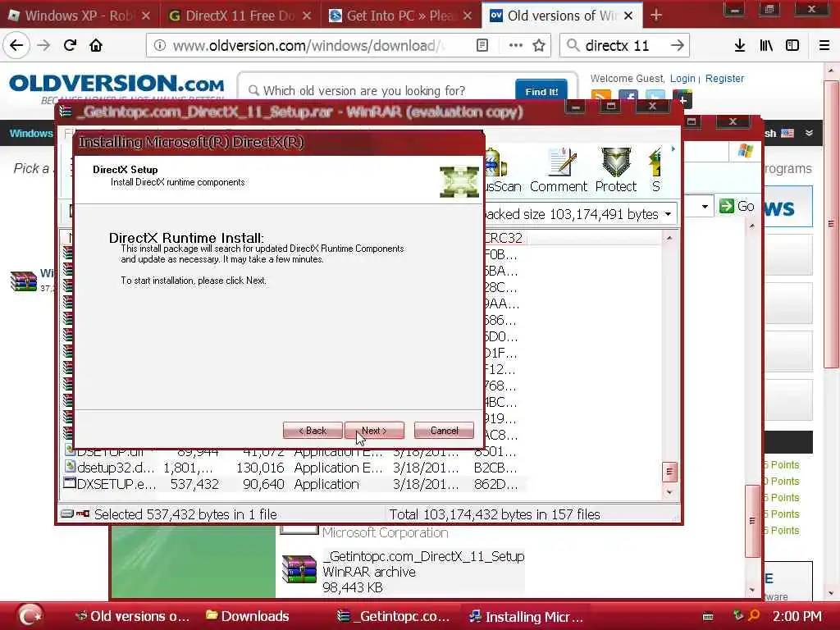Switch to Downloads taskbar item
The height and width of the screenshot is (630, 840).
pos(248,616)
